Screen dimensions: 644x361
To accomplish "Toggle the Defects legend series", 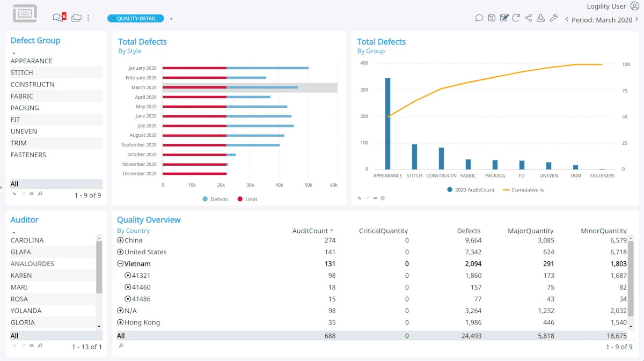I will pyautogui.click(x=215, y=199).
